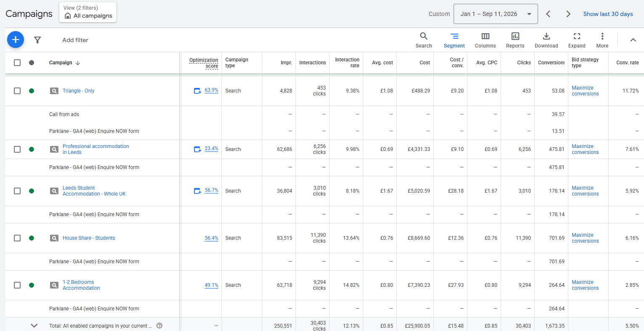Sort by the Cost / conv. column header
Image resolution: width=644 pixels, height=331 pixels.
457,63
